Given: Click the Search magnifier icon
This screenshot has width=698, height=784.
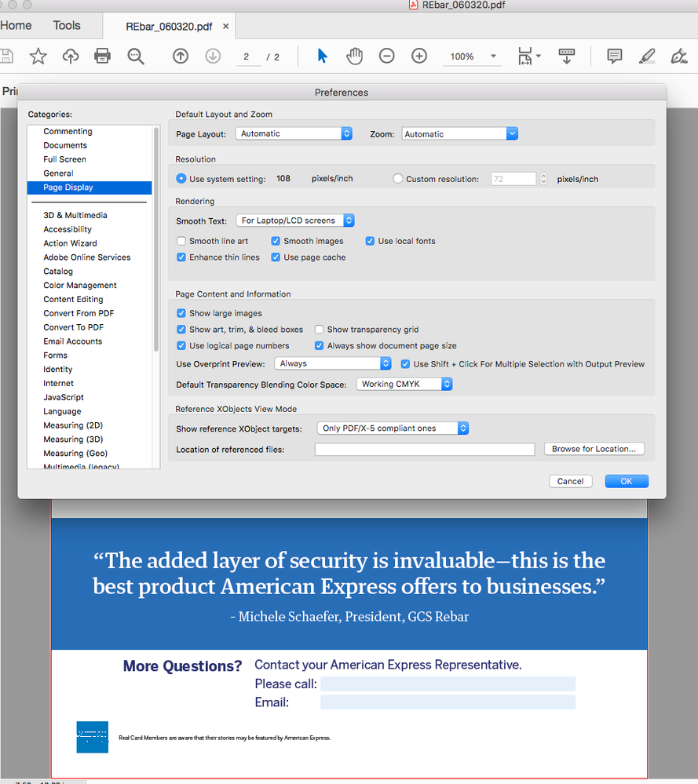Looking at the screenshot, I should 135,56.
